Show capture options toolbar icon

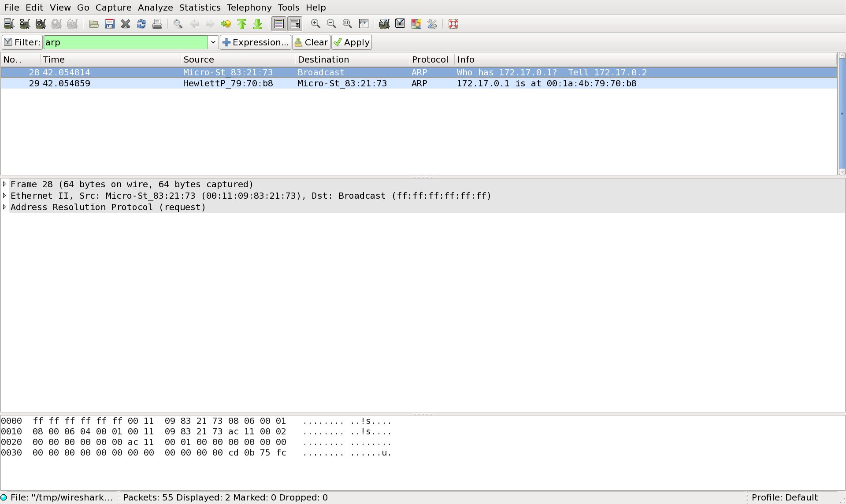pos(25,24)
